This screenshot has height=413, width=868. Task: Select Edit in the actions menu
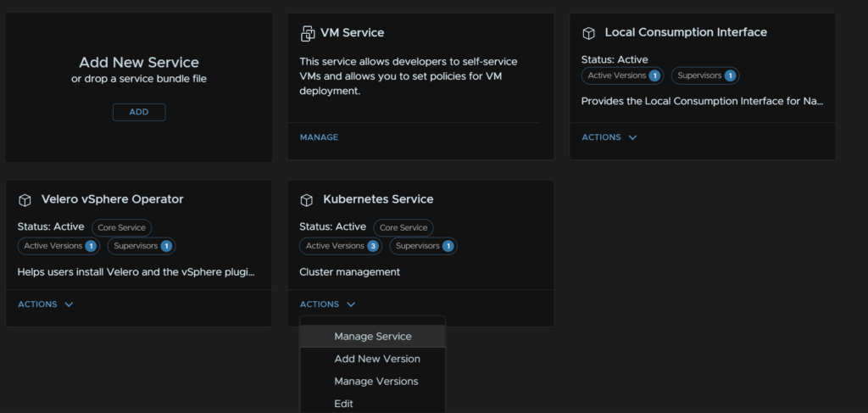point(373,404)
